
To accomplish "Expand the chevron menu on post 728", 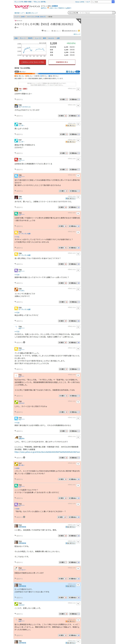I will tap(78, 270).
